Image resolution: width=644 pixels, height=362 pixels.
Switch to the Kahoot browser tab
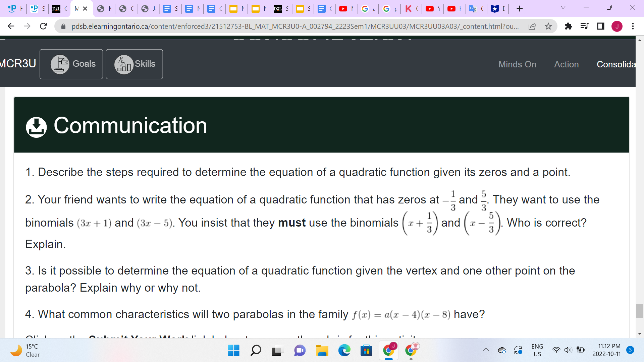[411, 8]
